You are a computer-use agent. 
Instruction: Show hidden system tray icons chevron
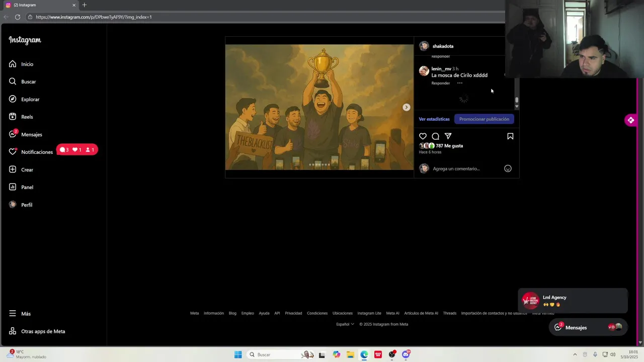(575, 354)
